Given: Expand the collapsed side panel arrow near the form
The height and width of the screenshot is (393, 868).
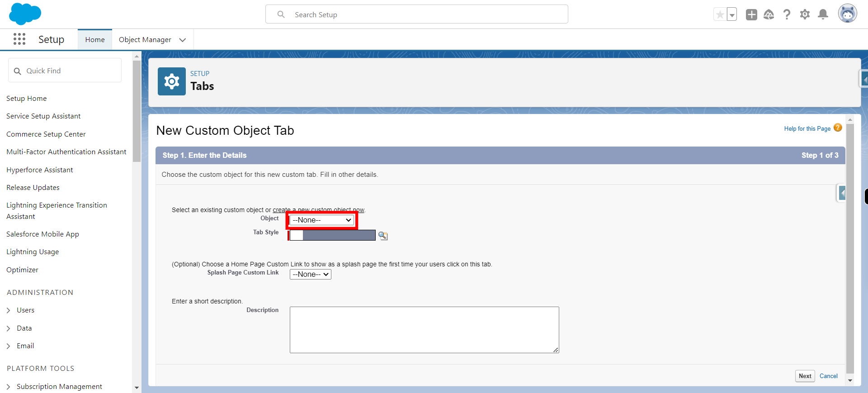Looking at the screenshot, I should pyautogui.click(x=842, y=193).
